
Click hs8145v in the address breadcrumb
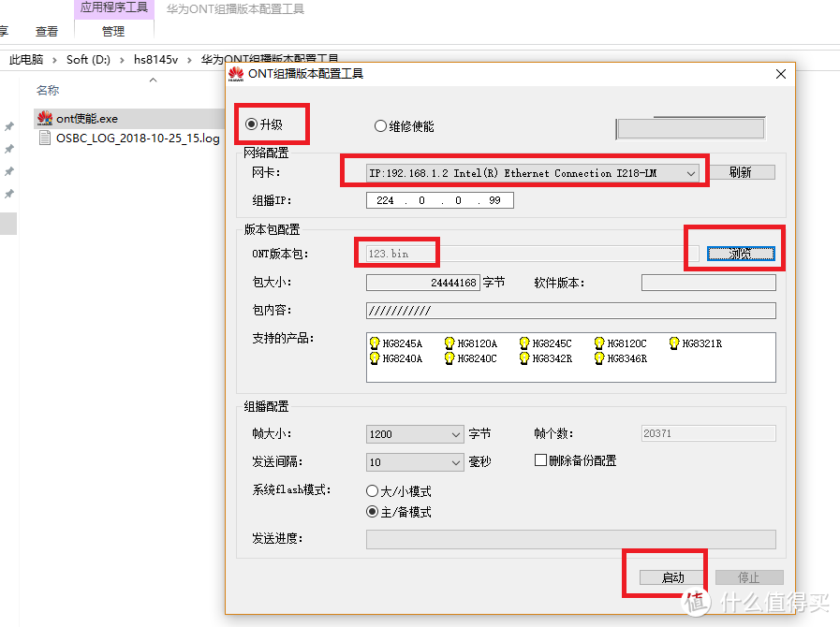[155, 60]
